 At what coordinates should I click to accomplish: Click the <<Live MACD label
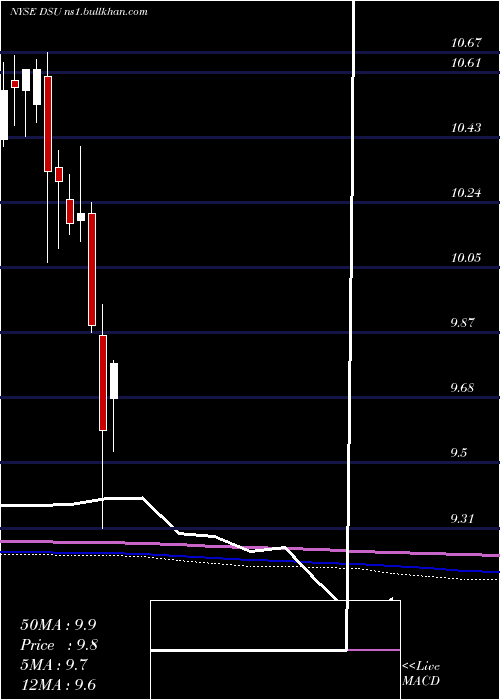tap(421, 673)
